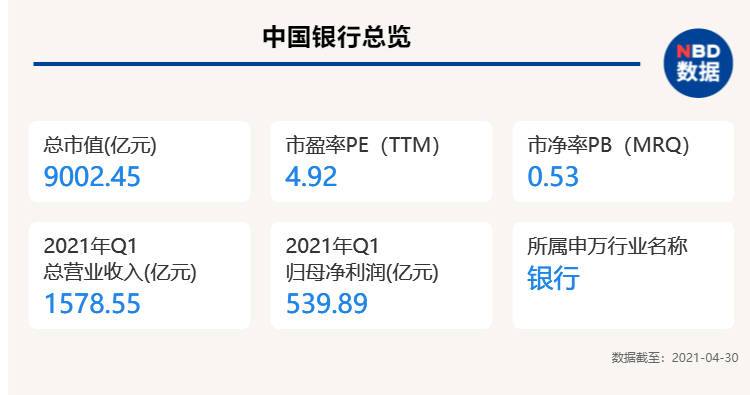750x395 pixels.
Task: Click the NBD数据 round logo
Action: pyautogui.click(x=698, y=63)
